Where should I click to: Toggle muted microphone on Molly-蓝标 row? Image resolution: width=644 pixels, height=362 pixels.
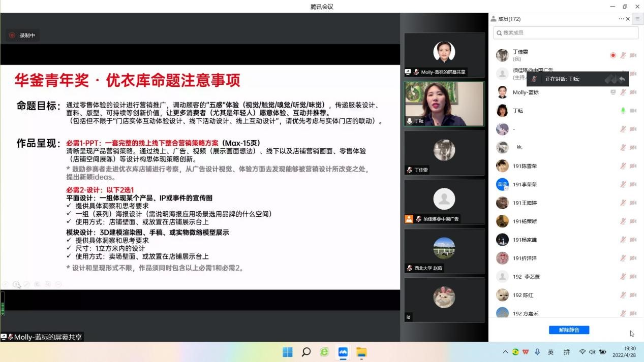tap(623, 92)
